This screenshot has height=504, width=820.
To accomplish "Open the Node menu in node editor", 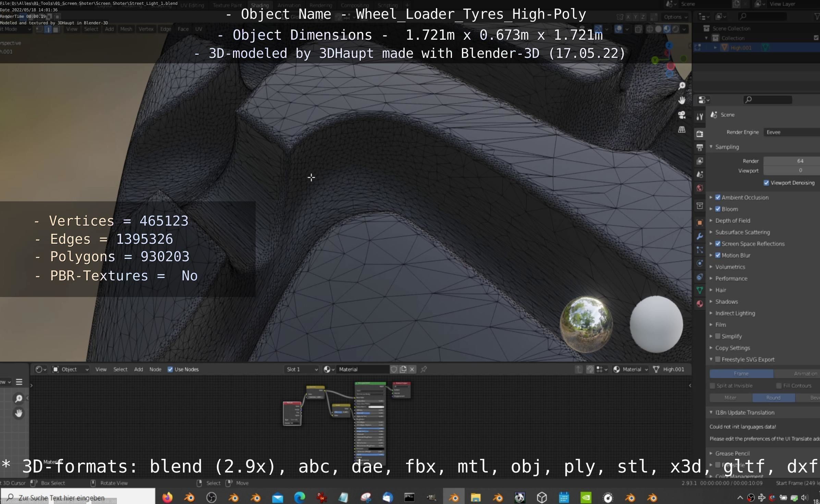I will (x=155, y=369).
